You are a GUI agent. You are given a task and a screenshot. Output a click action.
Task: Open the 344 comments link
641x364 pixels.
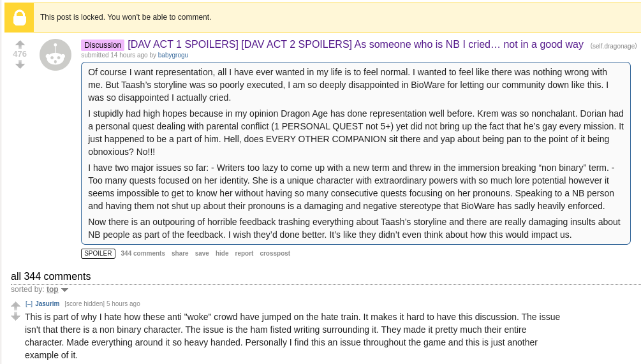tap(143, 253)
